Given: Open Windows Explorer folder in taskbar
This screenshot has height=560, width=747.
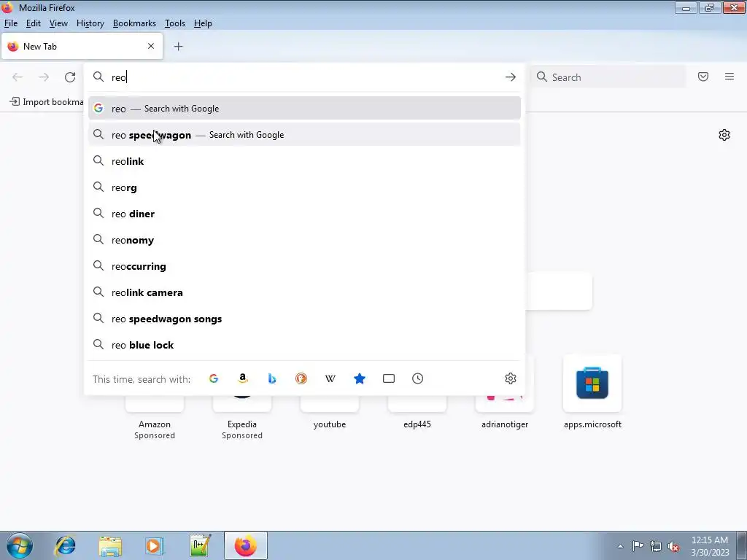Looking at the screenshot, I should point(110,545).
